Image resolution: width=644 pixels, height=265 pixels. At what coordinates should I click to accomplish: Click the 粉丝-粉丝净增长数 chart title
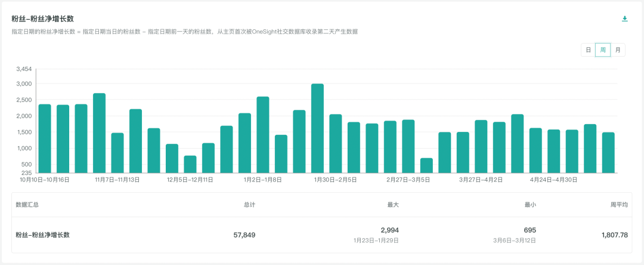pyautogui.click(x=43, y=19)
